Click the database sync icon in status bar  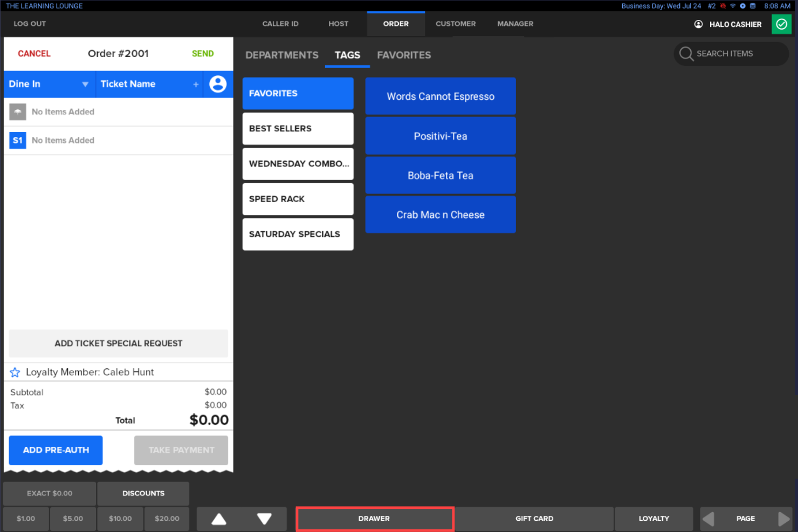[753, 6]
